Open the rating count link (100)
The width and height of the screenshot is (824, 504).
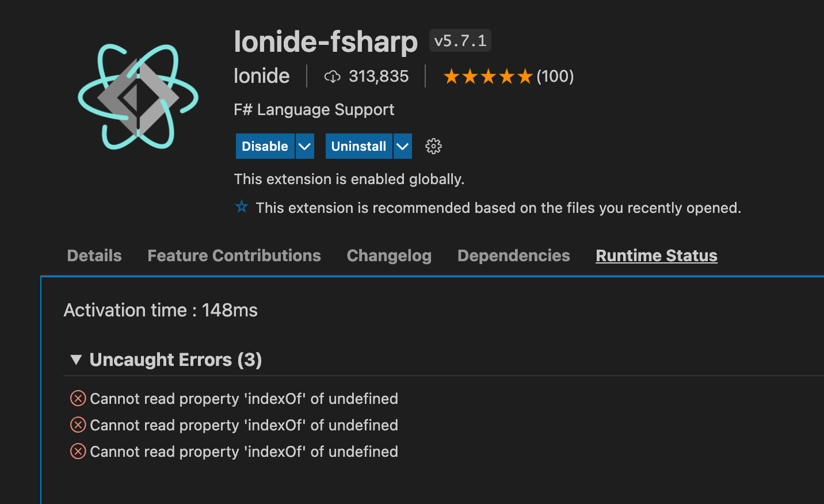(554, 75)
